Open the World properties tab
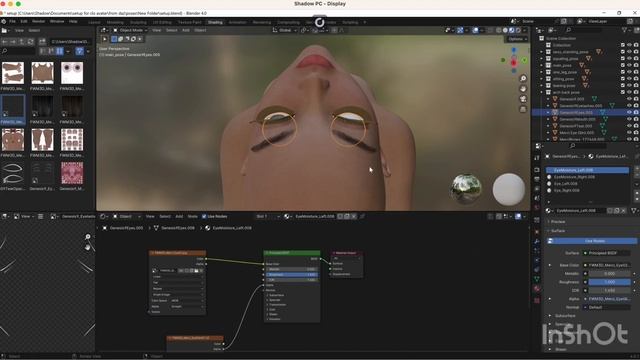Screen dimensions: 640x360 537,208
